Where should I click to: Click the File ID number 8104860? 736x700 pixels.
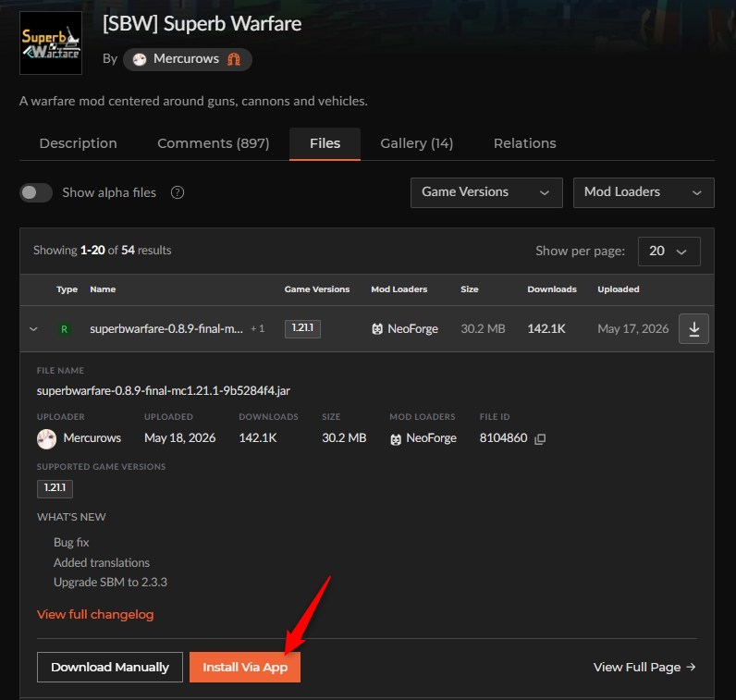tap(503, 438)
